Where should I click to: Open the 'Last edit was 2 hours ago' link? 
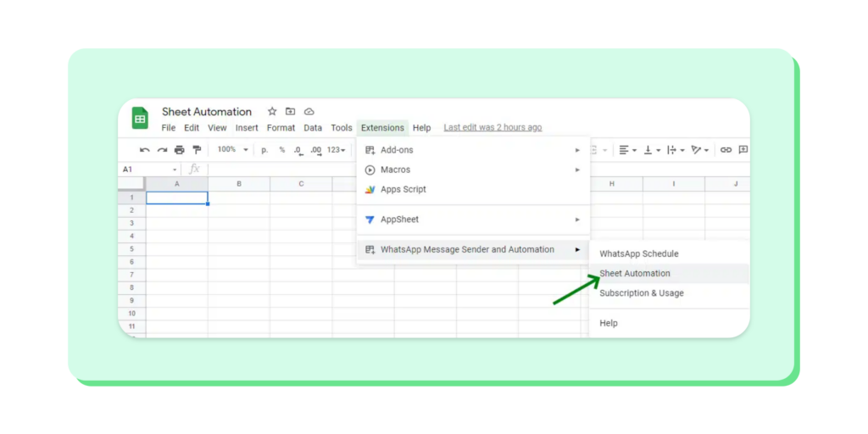492,128
